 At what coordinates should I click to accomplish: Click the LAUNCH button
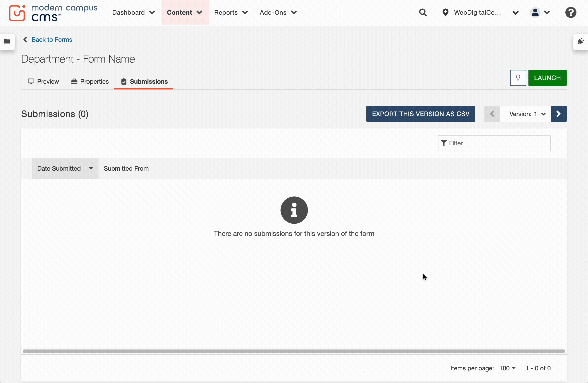(547, 78)
